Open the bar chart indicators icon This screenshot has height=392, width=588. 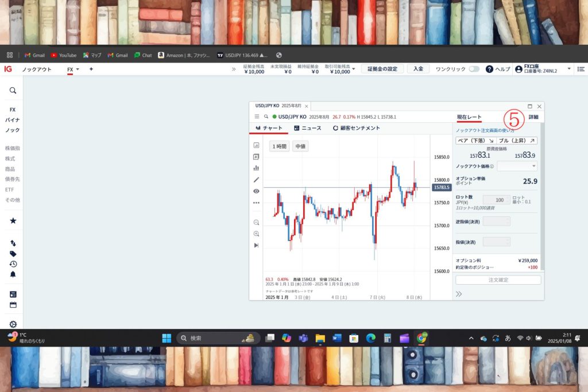tap(256, 168)
